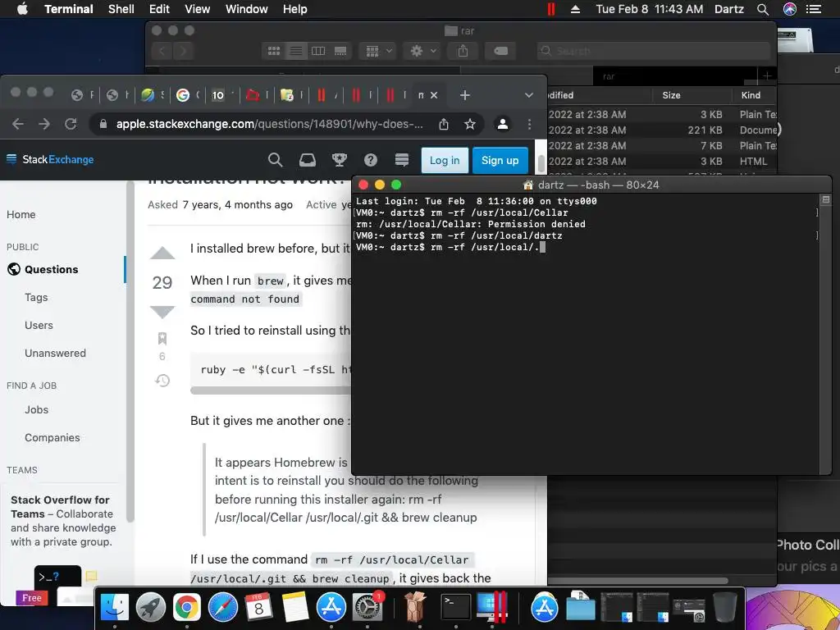The image size is (840, 630).
Task: Click the Finder search field
Action: [x=654, y=51]
